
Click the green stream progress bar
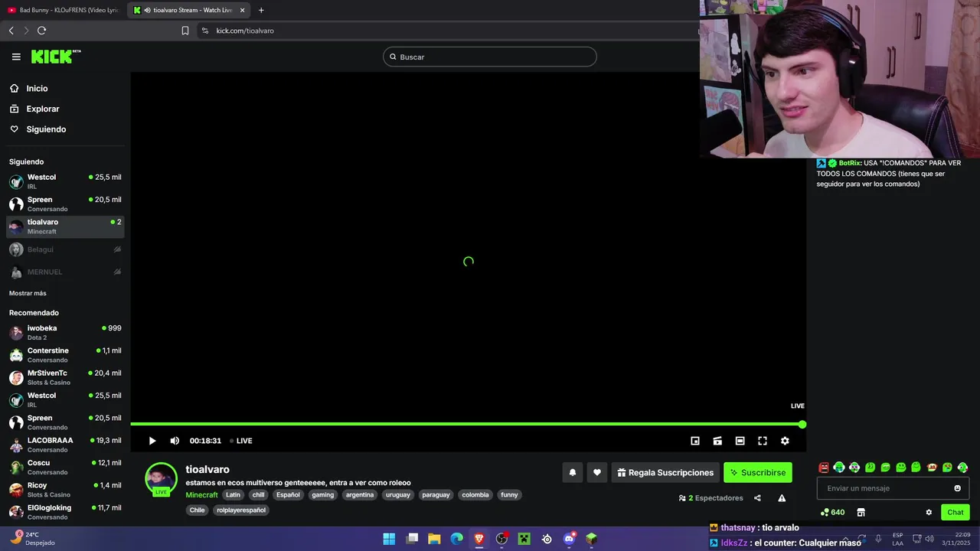click(x=468, y=424)
